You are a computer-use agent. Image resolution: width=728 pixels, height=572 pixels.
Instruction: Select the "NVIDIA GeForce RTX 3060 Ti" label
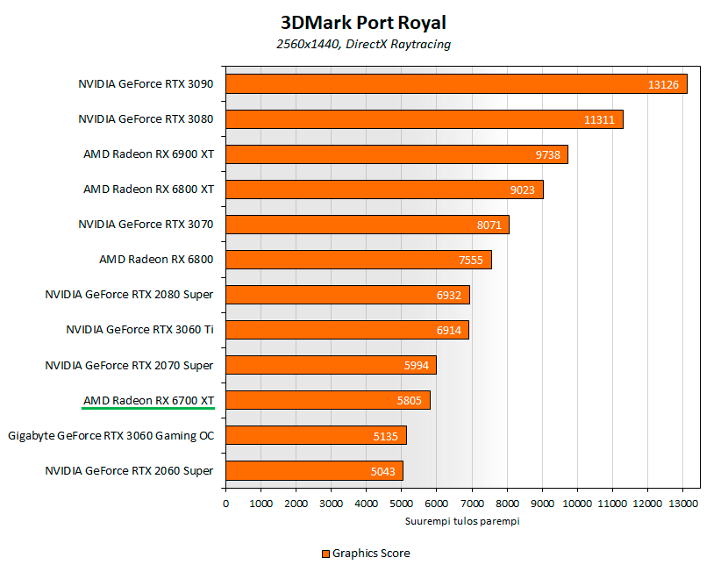pyautogui.click(x=139, y=330)
